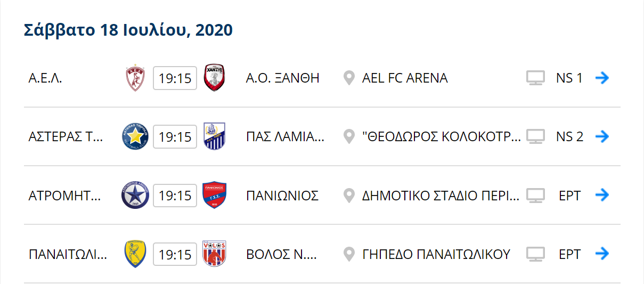Open details arrow for Panetolikos–Volos match
This screenshot has width=644, height=284.
pos(602,254)
